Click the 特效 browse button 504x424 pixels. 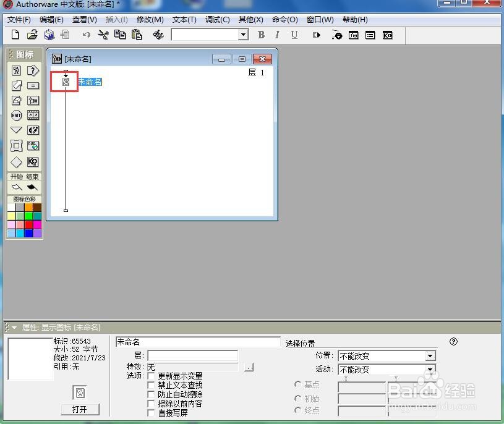pyautogui.click(x=249, y=367)
